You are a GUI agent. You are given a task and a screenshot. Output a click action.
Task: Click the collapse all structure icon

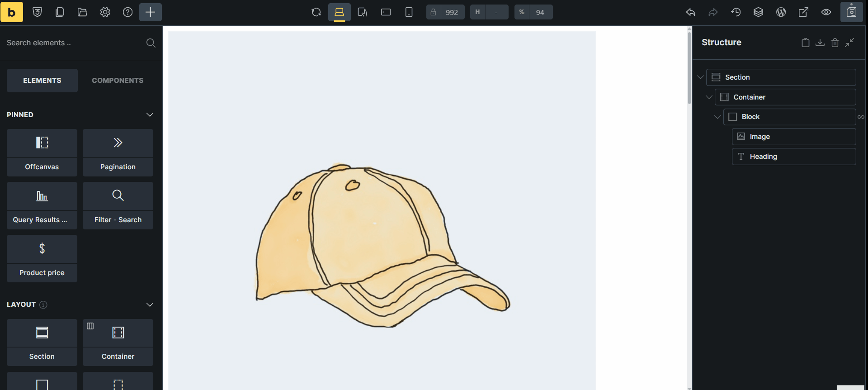(850, 43)
